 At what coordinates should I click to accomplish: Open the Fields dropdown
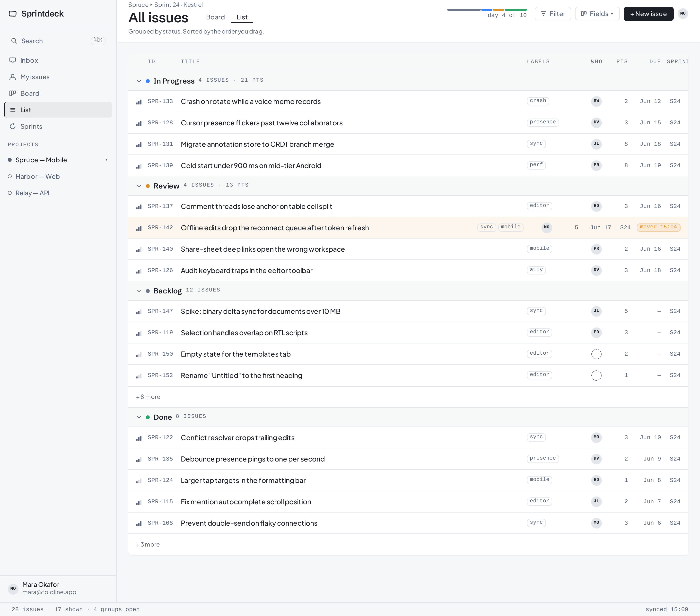(x=597, y=14)
